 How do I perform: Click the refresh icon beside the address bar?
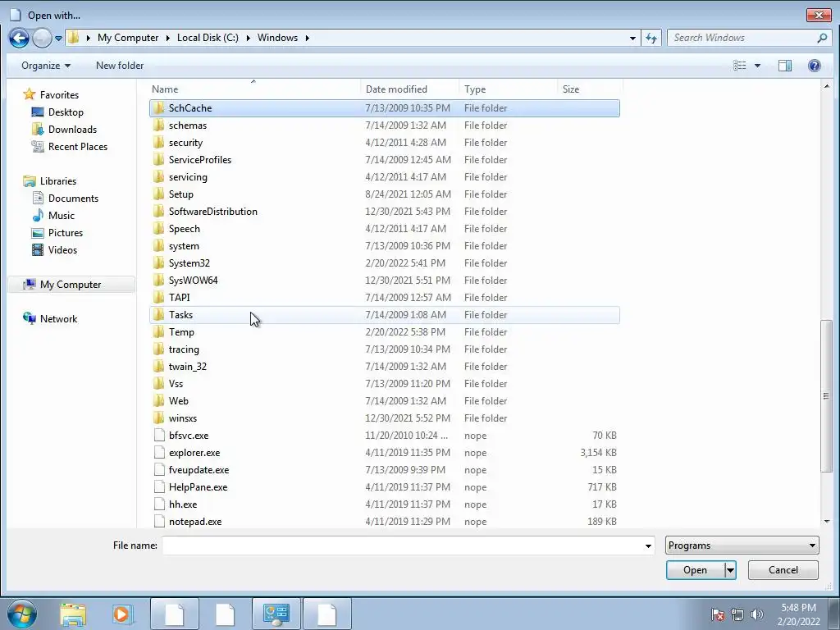tap(651, 38)
